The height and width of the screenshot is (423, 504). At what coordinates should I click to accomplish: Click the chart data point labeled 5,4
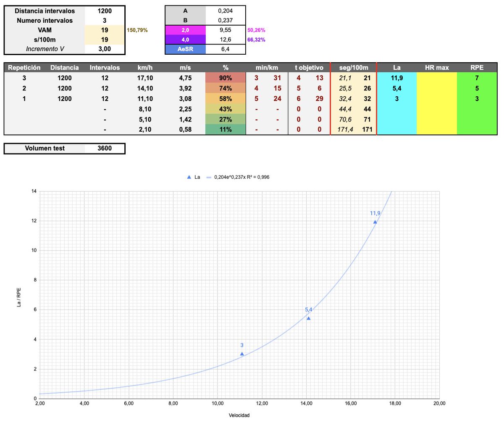308,318
